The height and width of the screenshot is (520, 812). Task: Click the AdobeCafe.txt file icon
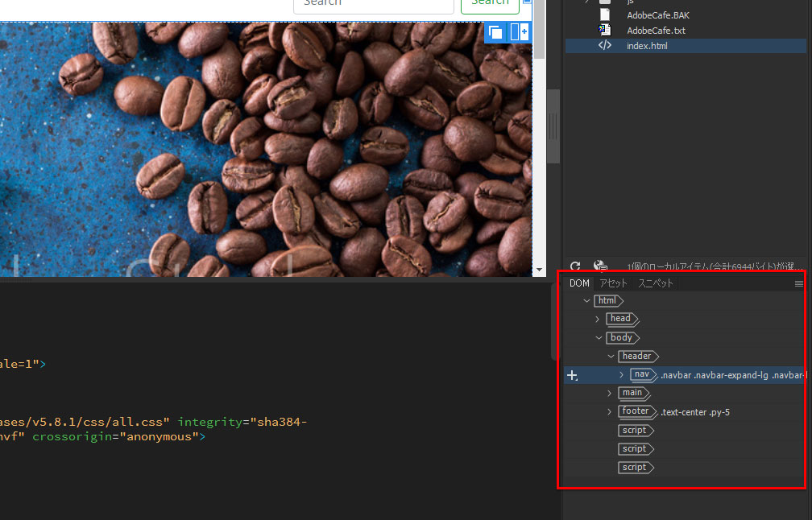click(x=604, y=30)
